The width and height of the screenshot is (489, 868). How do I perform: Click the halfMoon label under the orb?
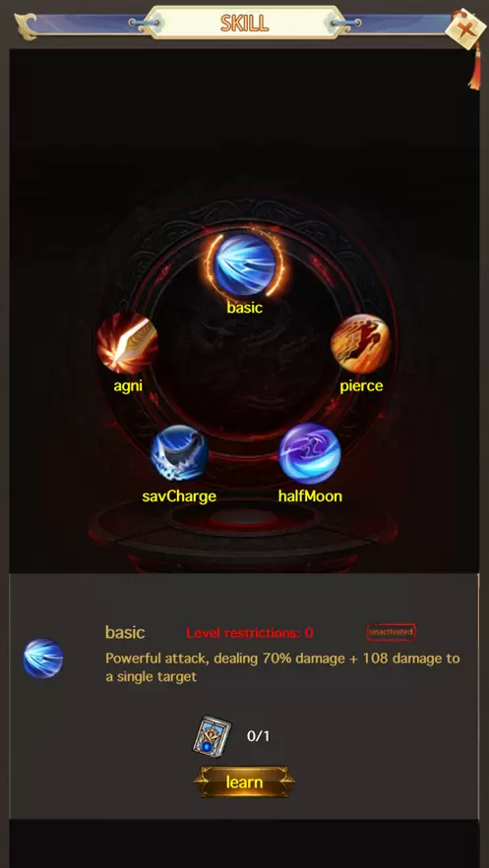310,496
